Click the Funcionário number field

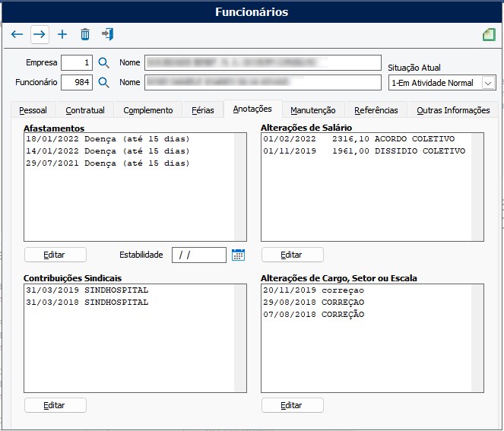(76, 82)
